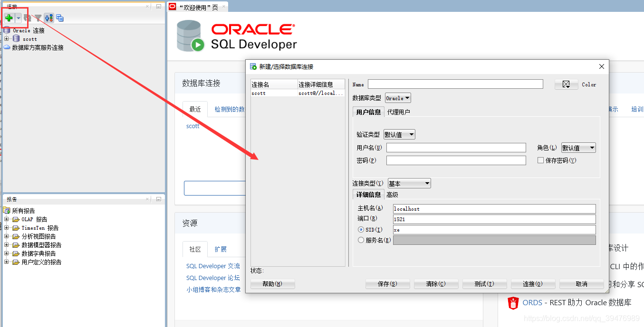
Task: Open the 小组博客和杂志文章 link
Action: pyautogui.click(x=213, y=290)
